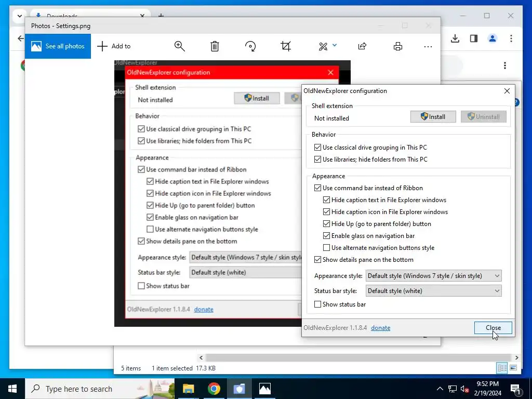Delete the photo using the trash icon
This screenshot has width=532, height=399.
(x=215, y=46)
